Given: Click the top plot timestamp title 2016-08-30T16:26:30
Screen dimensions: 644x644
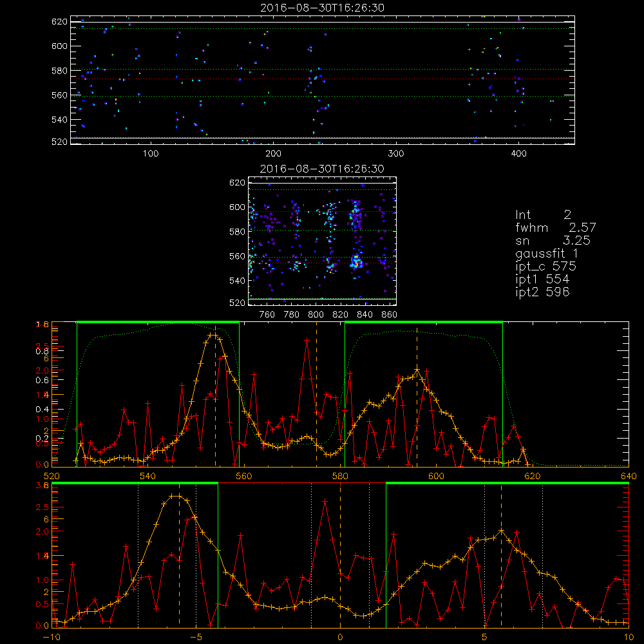Looking at the screenshot, I should pyautogui.click(x=323, y=8).
